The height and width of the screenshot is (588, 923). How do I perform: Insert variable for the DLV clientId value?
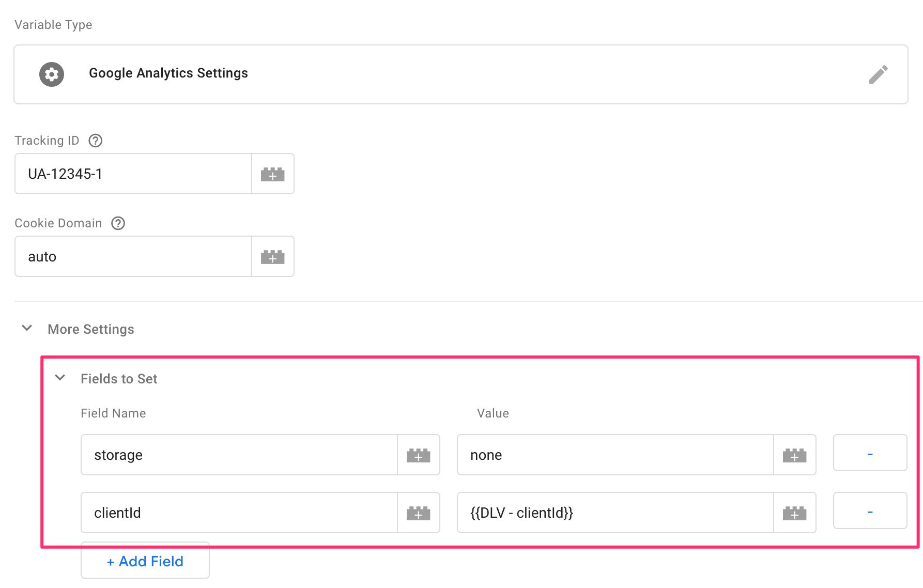click(x=795, y=513)
